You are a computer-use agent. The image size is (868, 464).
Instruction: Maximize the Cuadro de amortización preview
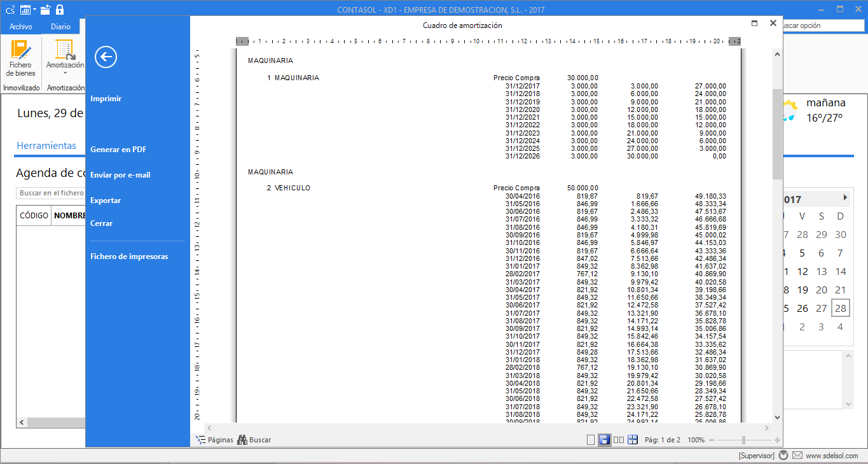[754, 23]
